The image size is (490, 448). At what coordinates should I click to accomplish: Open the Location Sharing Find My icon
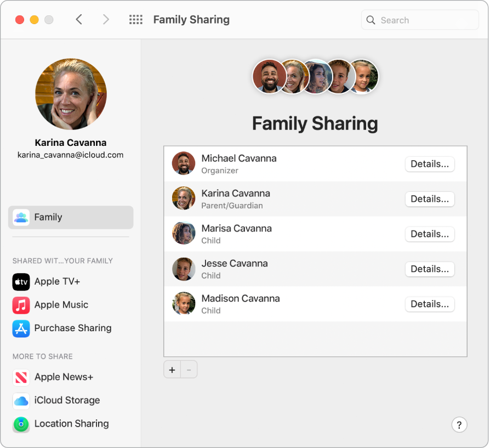point(21,424)
